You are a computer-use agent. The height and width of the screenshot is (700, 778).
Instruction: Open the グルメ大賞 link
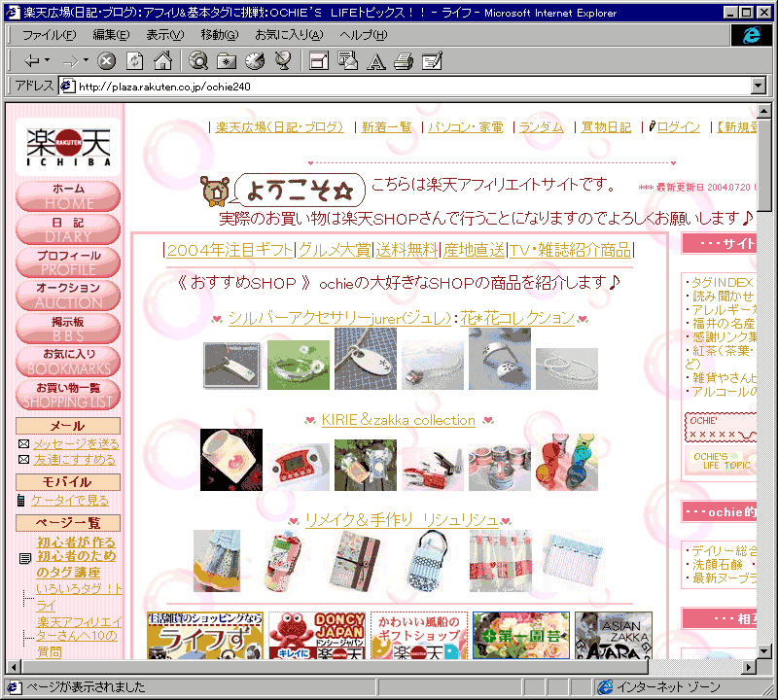coord(335,250)
